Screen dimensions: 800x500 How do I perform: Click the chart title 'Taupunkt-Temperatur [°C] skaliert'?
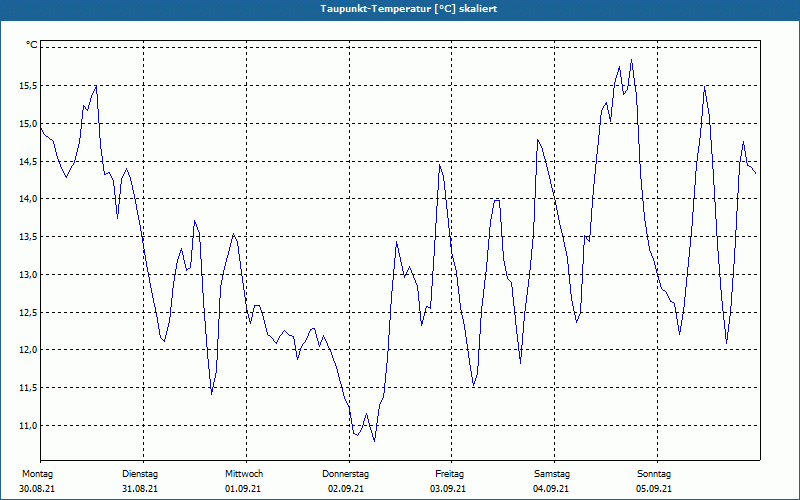point(409,9)
